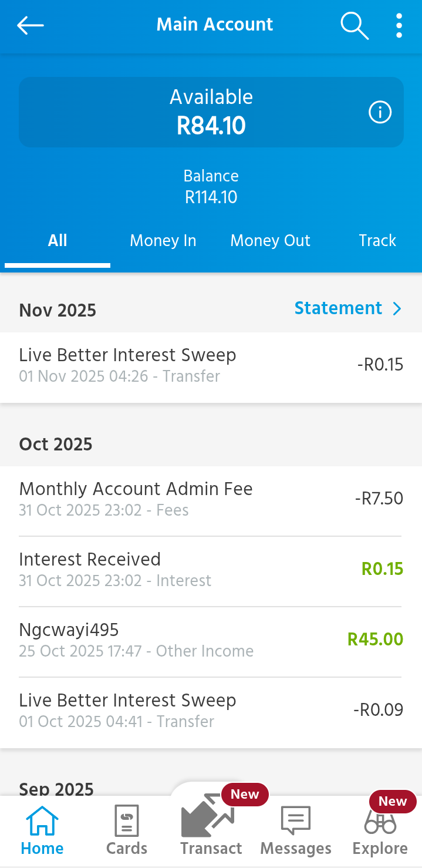
Task: Tap the New badge on Transact
Action: [244, 794]
